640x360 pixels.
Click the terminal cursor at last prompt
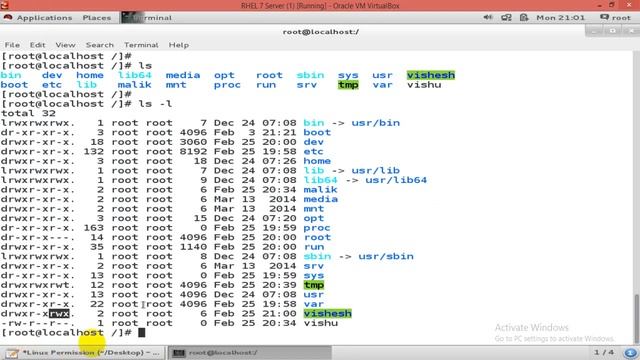click(142, 333)
